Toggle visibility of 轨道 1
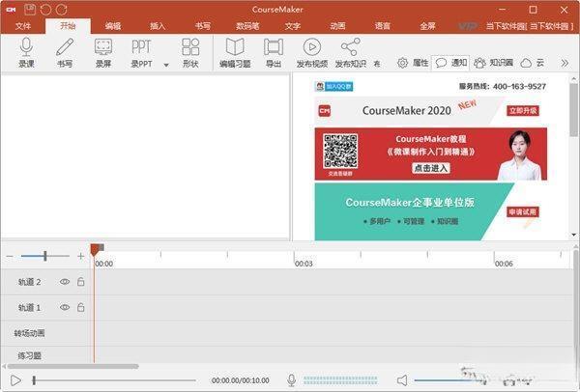 65,307
